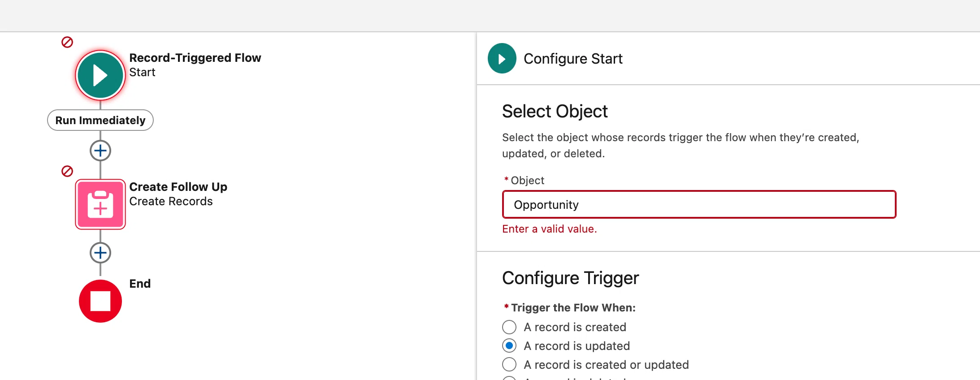Click error indicator above Create Follow Up

click(x=67, y=171)
